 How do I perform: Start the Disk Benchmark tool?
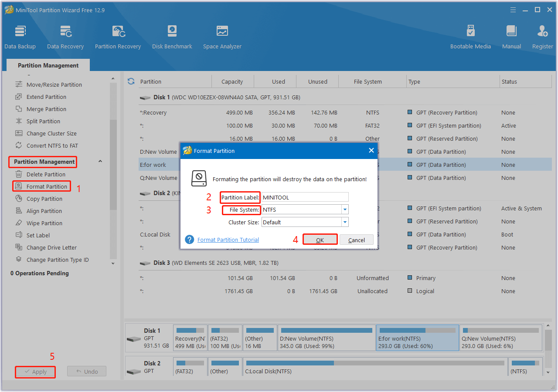click(x=172, y=37)
